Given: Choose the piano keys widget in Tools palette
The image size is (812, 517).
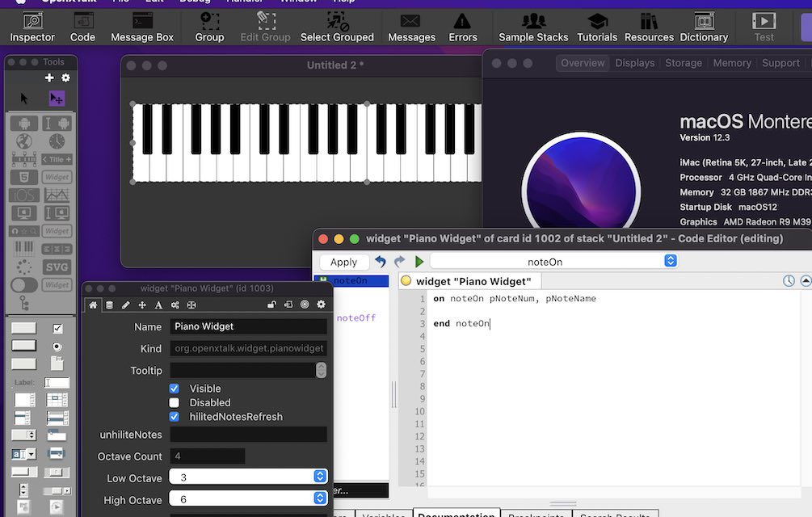Looking at the screenshot, I should click(x=23, y=248).
